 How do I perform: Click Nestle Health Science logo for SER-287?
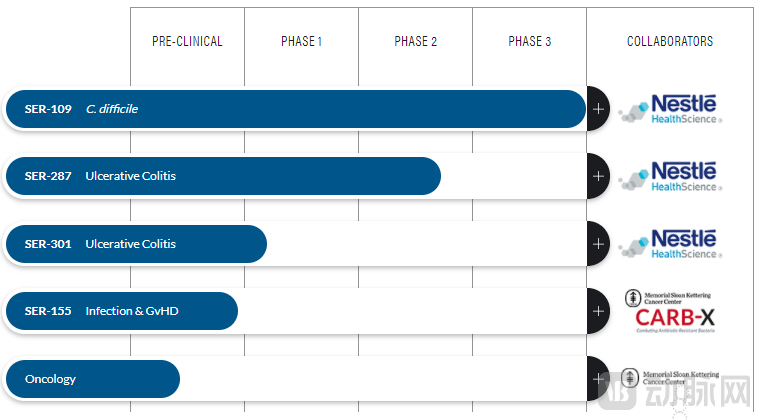pyautogui.click(x=670, y=176)
